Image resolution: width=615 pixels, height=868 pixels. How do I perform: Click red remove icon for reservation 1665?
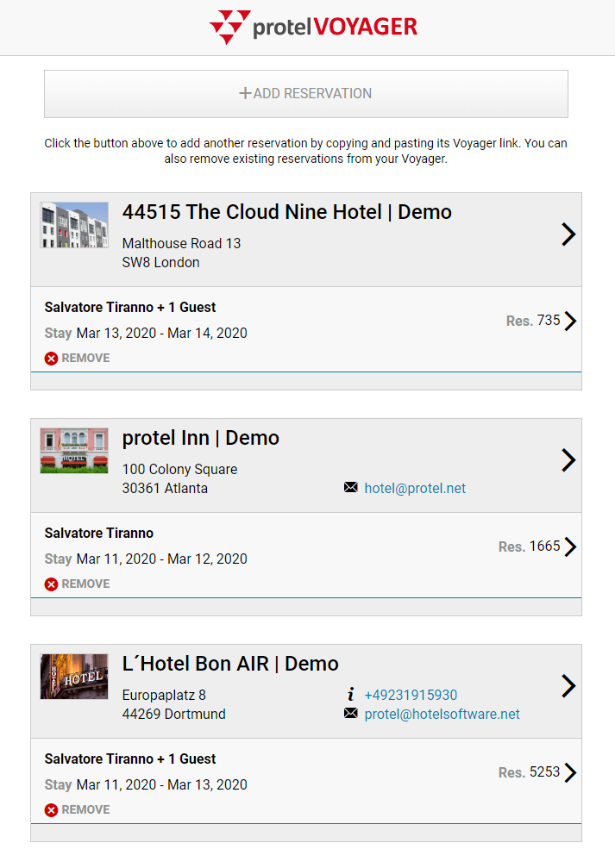tap(51, 584)
